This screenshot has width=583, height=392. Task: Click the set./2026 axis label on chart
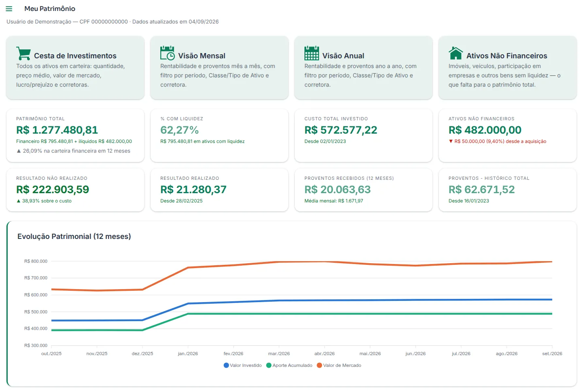pyautogui.click(x=552, y=354)
